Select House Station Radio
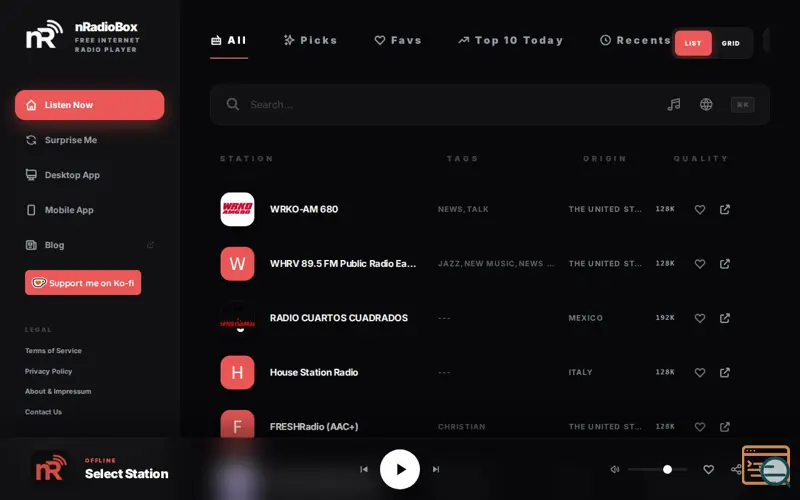 point(314,372)
